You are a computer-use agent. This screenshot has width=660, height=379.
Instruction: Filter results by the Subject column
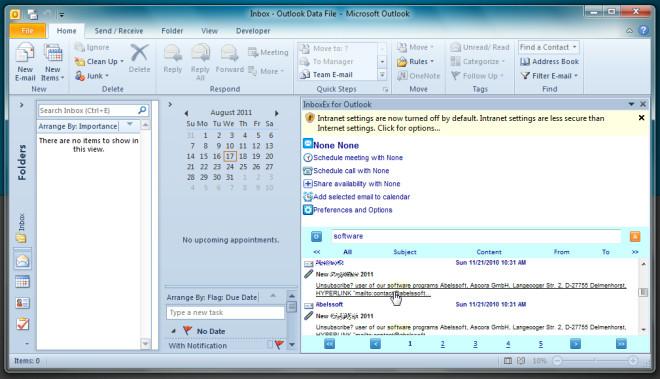click(405, 252)
